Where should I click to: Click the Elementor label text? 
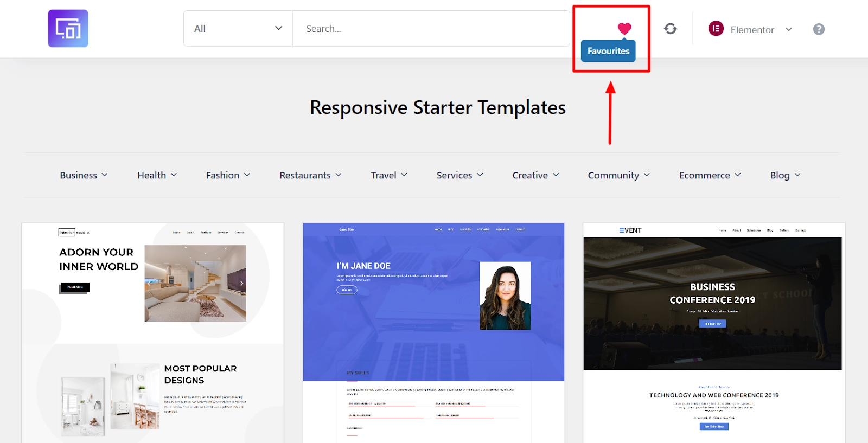point(752,30)
